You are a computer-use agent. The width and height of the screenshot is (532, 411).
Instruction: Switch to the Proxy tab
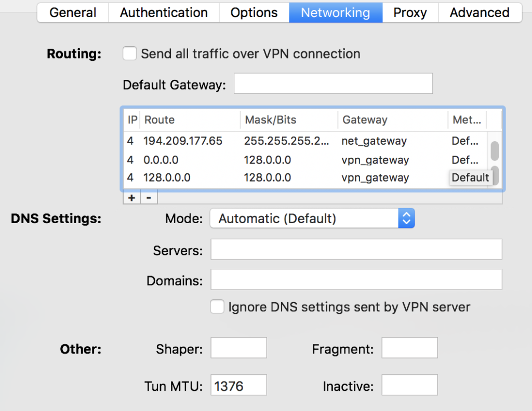coord(410,12)
